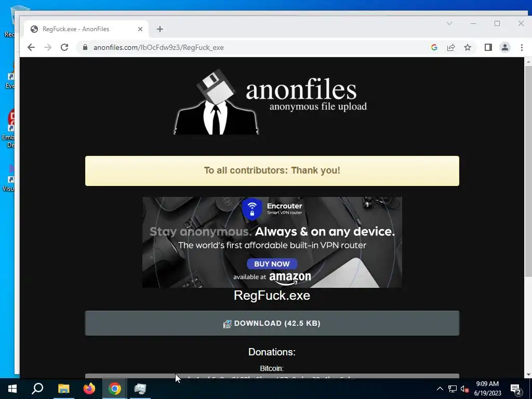Toggle the muted volume tray icon
This screenshot has height=399, width=532.
tap(464, 389)
